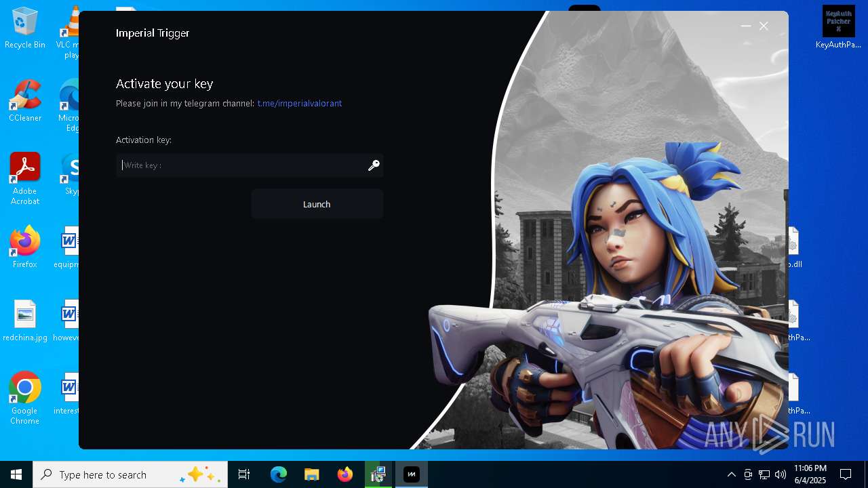Screen dimensions: 868x488
Task: Close the Imperial Trigger window
Action: click(764, 26)
